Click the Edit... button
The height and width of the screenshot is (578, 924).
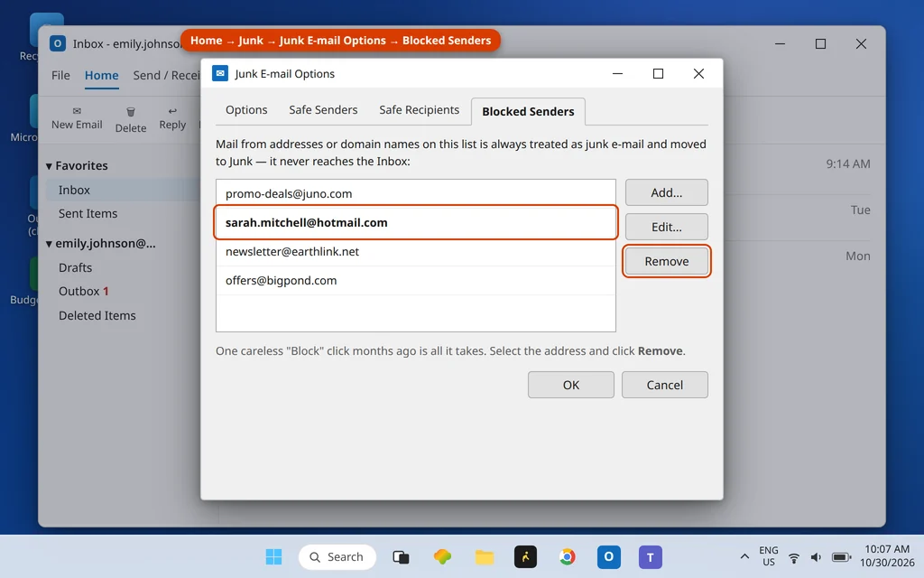(667, 227)
